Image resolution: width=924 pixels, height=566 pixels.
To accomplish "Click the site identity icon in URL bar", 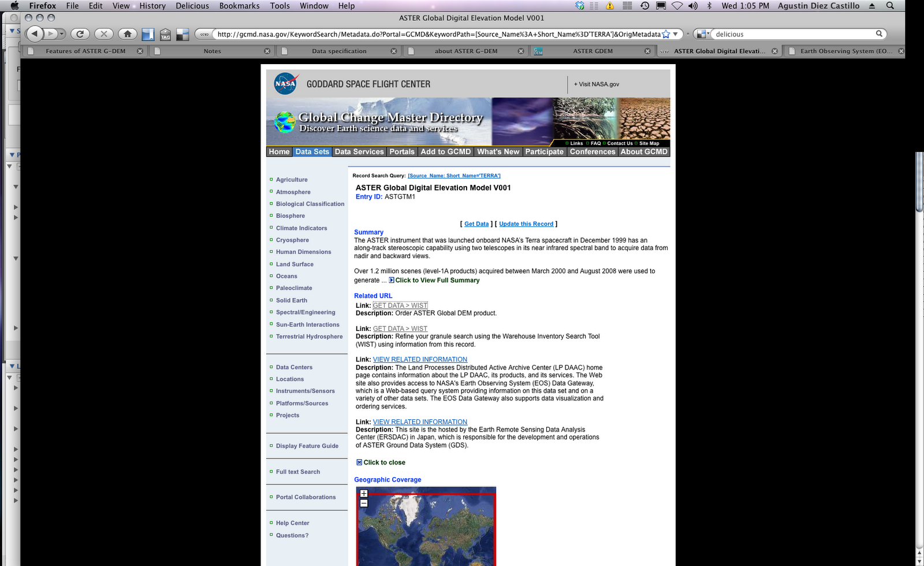I will tap(204, 34).
